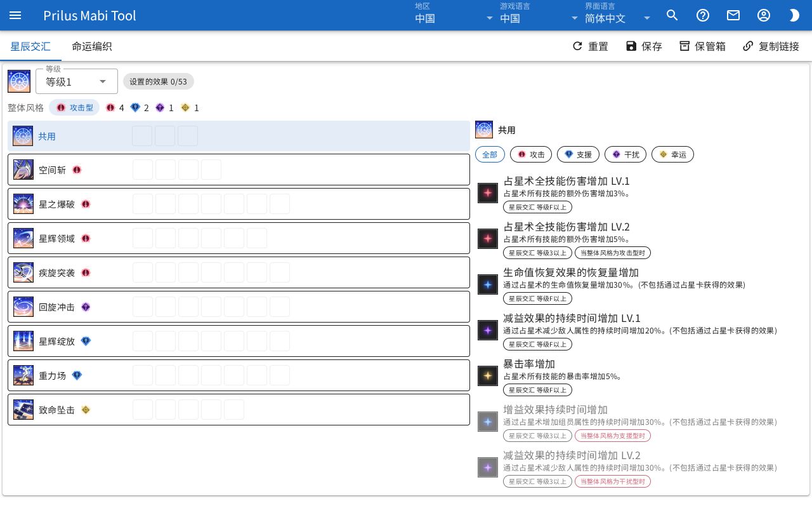The image size is (812, 508).
Task: Switch to the 星辰交汇 tab
Action: [30, 46]
